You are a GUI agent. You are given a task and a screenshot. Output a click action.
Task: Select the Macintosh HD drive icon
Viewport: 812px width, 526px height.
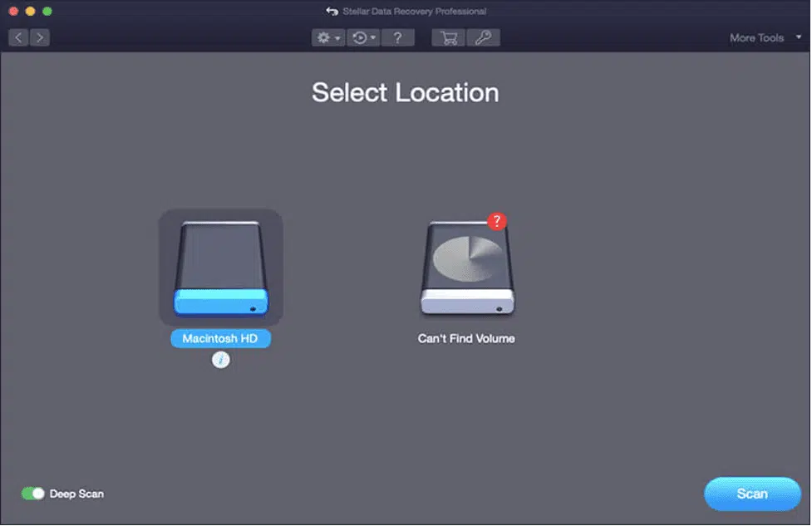coord(220,268)
